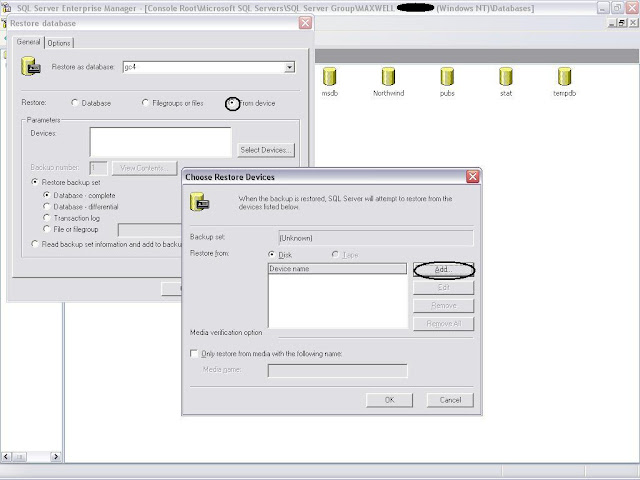Select Disk as restore source

click(x=271, y=254)
